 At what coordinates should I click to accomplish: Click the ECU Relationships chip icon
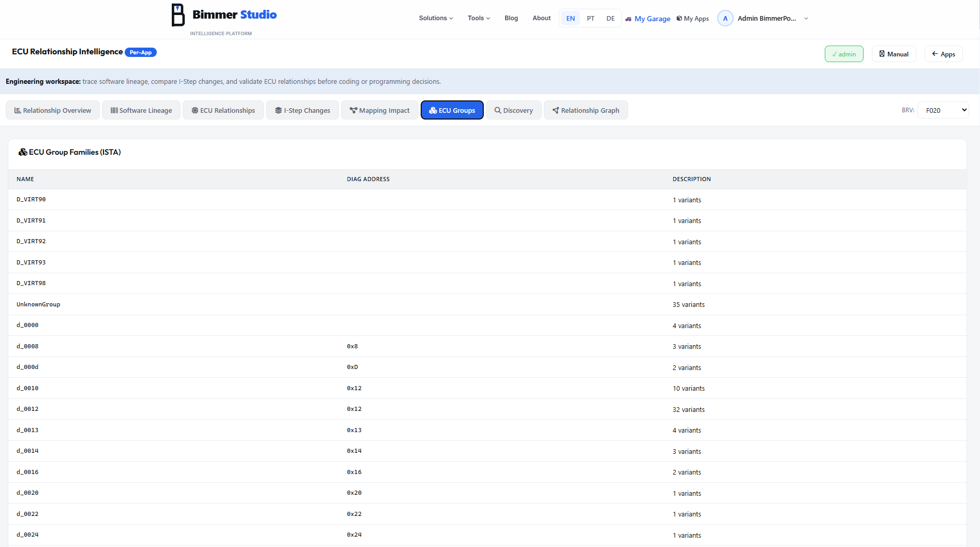195,110
